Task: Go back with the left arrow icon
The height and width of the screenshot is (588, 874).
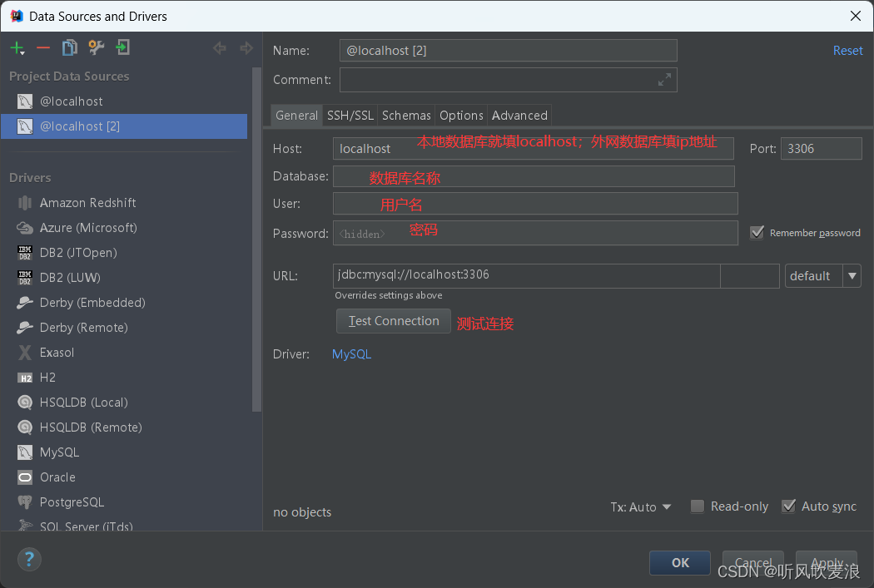Action: tap(220, 48)
